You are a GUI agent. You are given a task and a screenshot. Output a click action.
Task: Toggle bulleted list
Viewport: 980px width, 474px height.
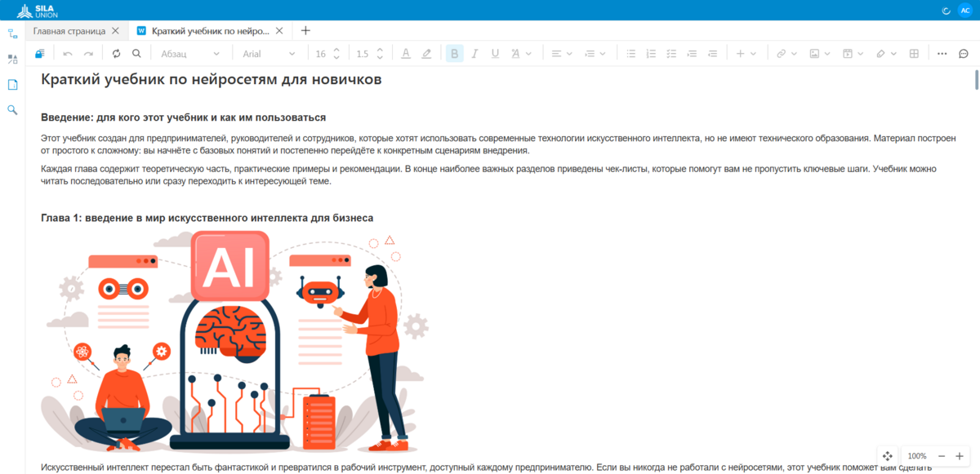[630, 54]
